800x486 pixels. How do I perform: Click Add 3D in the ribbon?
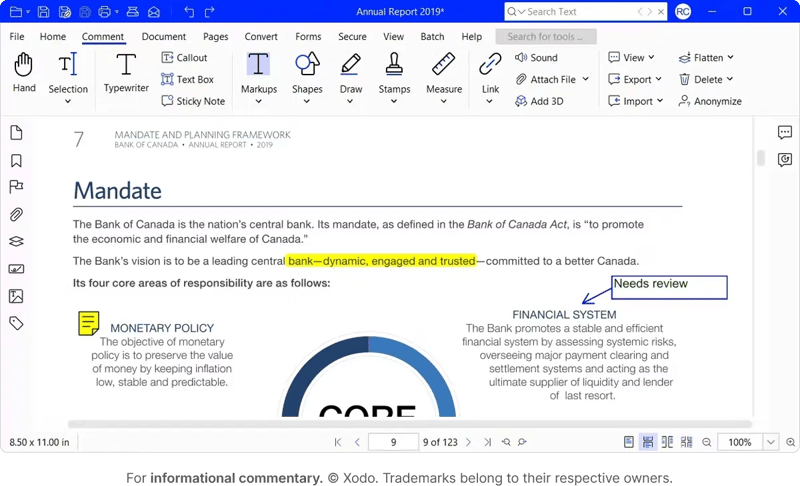pos(539,101)
